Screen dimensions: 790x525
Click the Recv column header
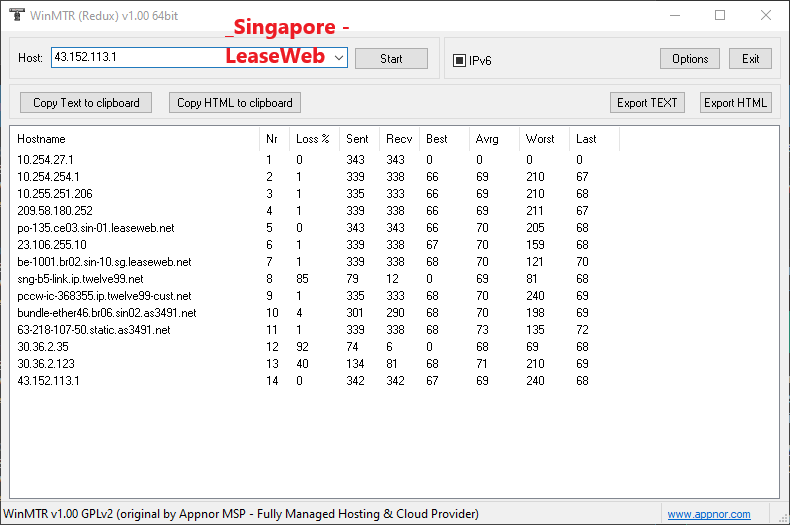[399, 139]
